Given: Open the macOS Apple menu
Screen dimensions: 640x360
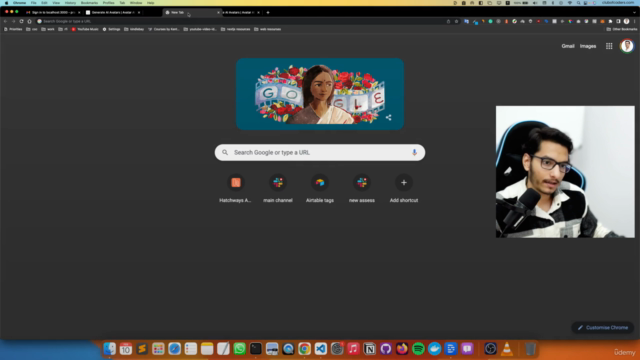Looking at the screenshot, I should coord(6,3).
